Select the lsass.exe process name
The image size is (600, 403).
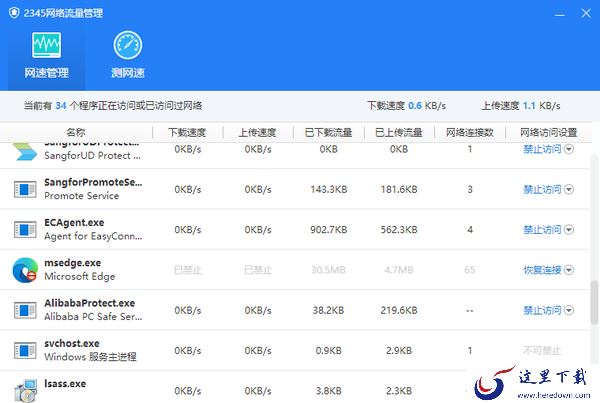[x=65, y=384]
